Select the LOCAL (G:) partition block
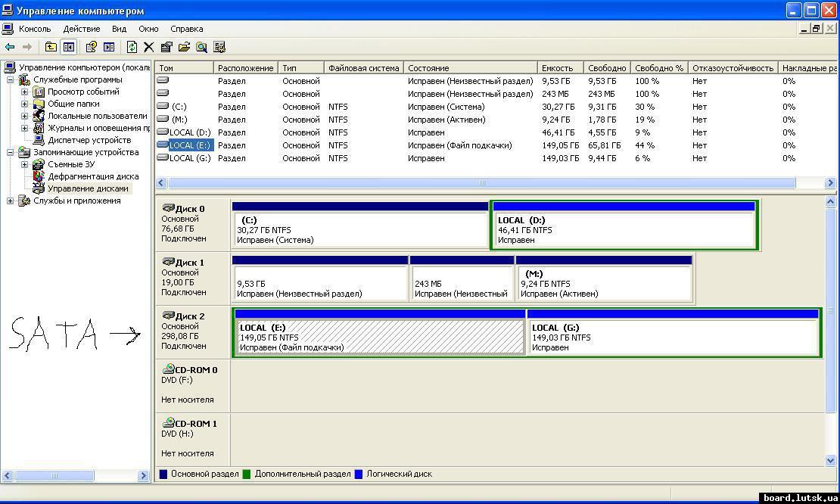This screenshot has width=840, height=504. [673, 338]
